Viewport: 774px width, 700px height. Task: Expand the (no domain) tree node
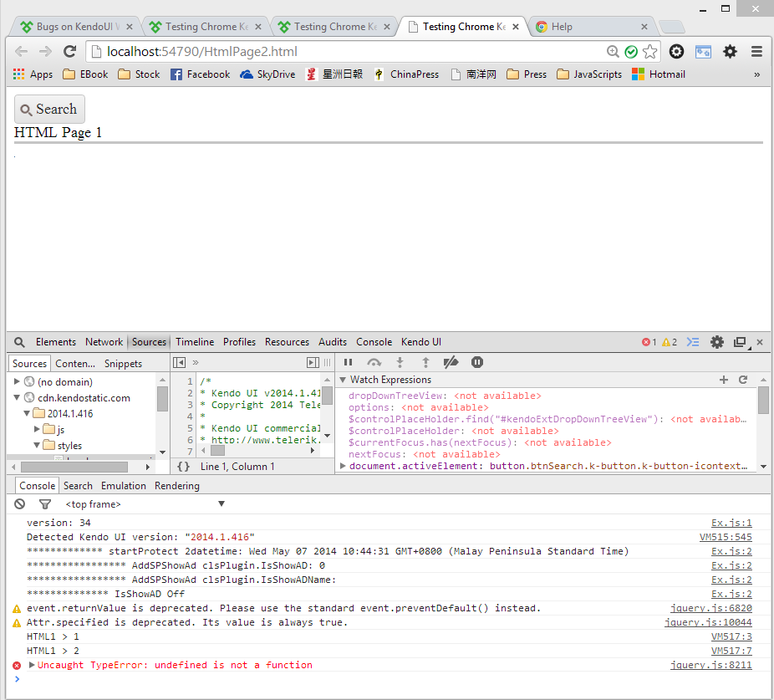click(16, 381)
